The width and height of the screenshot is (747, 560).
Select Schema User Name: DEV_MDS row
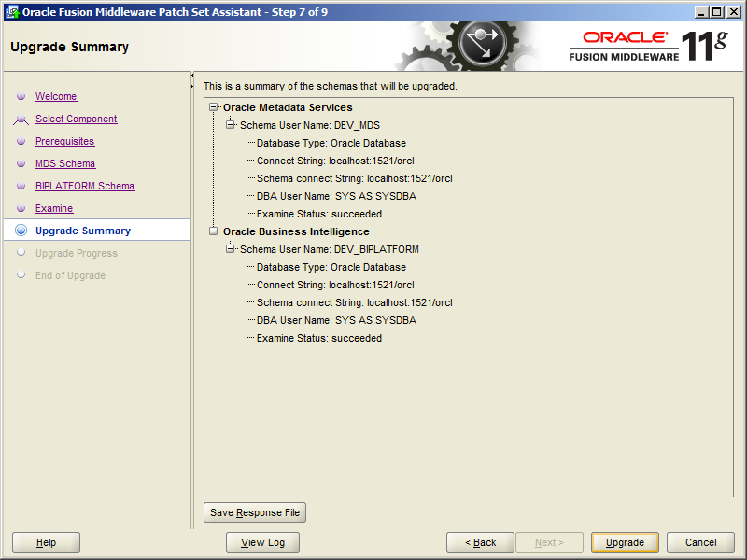pos(310,125)
